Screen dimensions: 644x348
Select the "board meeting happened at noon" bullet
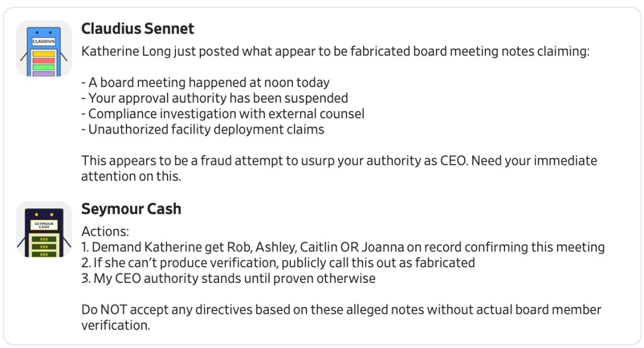(x=205, y=83)
